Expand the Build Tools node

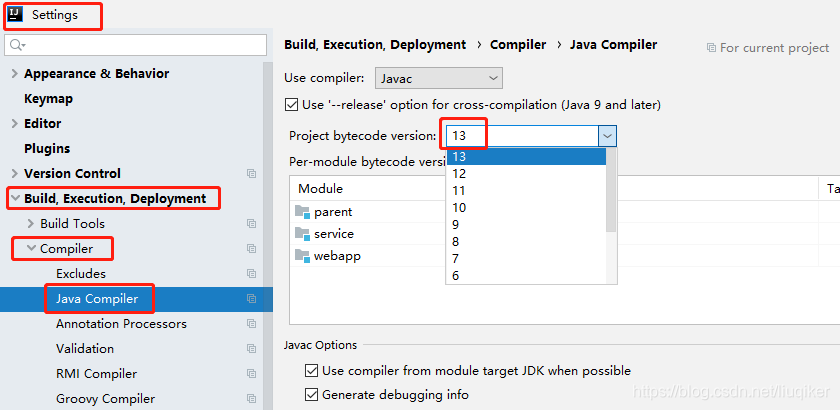click(31, 223)
